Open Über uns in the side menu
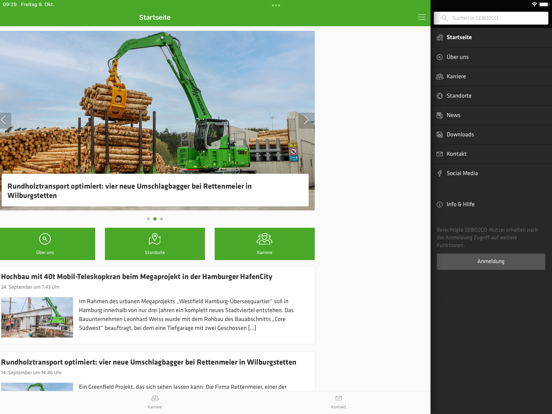Screen dimensions: 552x414 491,57
